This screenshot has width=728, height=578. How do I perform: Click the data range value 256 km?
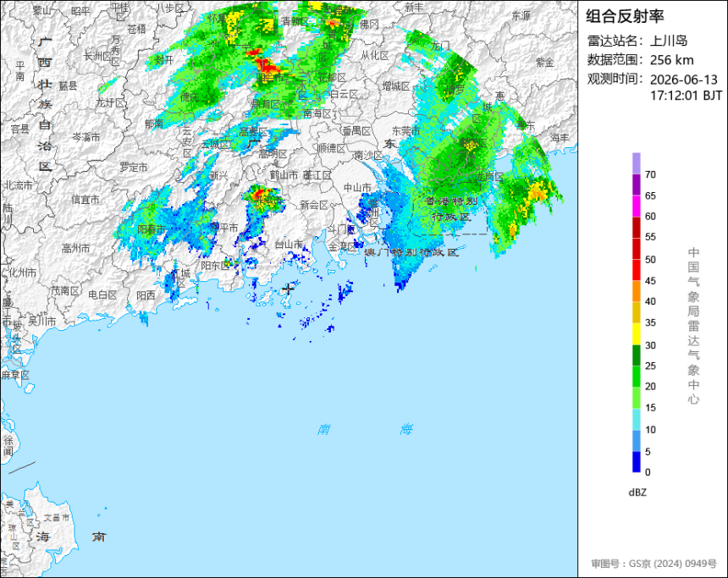[x=671, y=60]
